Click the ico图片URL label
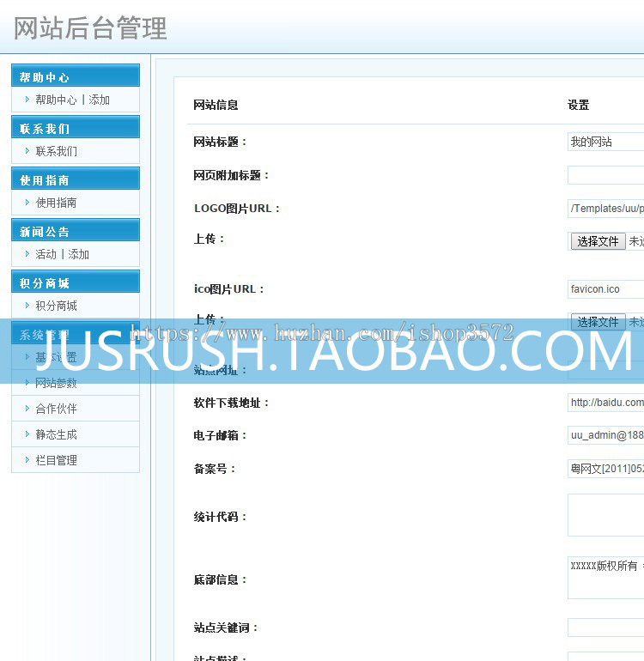 pyautogui.click(x=229, y=289)
